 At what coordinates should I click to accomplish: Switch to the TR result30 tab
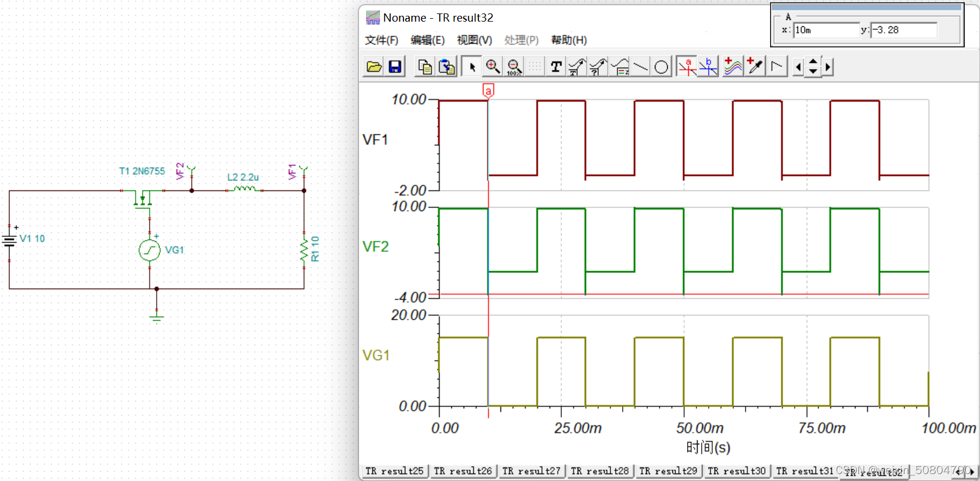(x=737, y=471)
